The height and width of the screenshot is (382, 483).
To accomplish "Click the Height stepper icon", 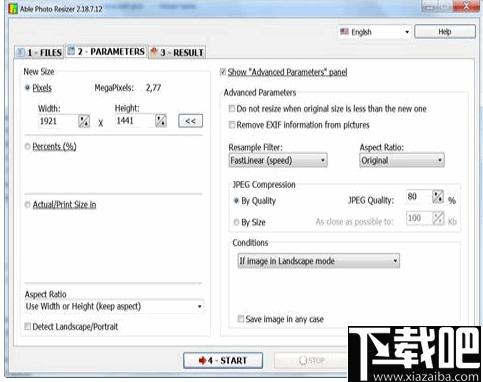I will point(161,121).
